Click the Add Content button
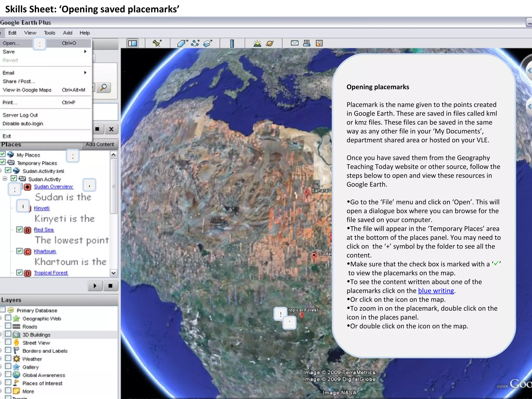The width and height of the screenshot is (532, 399). coord(100,144)
